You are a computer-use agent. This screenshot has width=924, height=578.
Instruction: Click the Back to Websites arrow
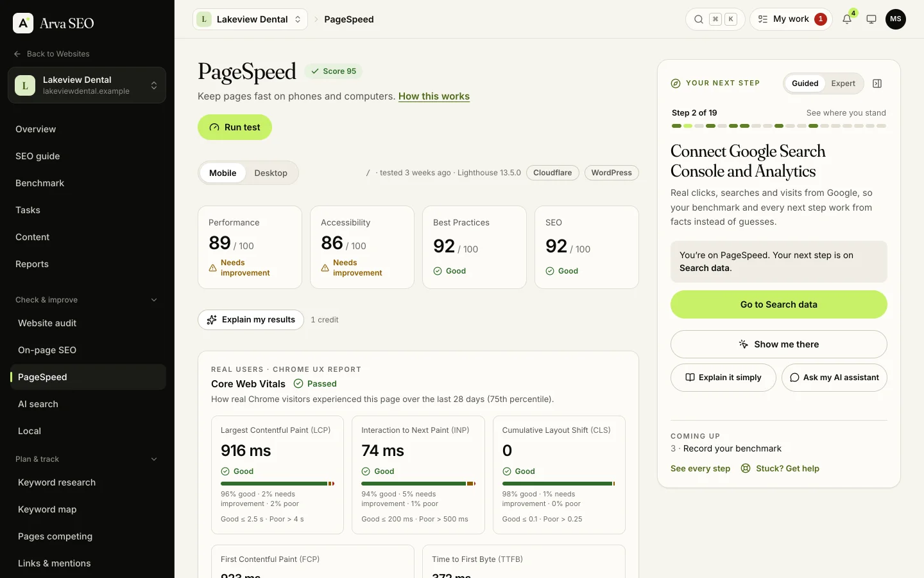pyautogui.click(x=17, y=54)
